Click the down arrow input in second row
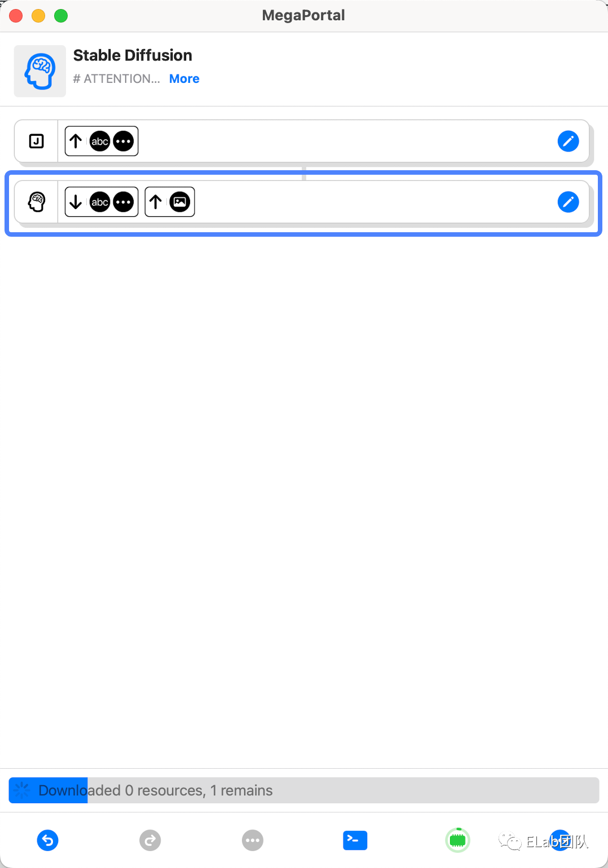 click(x=76, y=202)
